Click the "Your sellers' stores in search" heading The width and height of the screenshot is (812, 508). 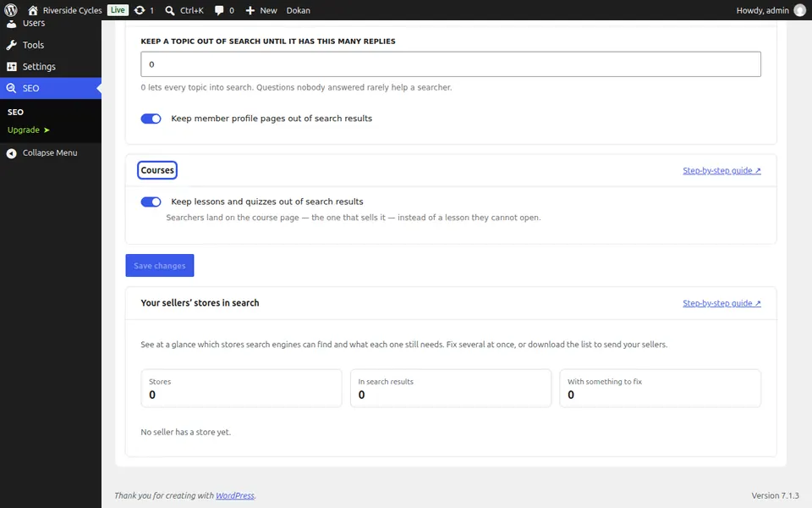(x=200, y=303)
